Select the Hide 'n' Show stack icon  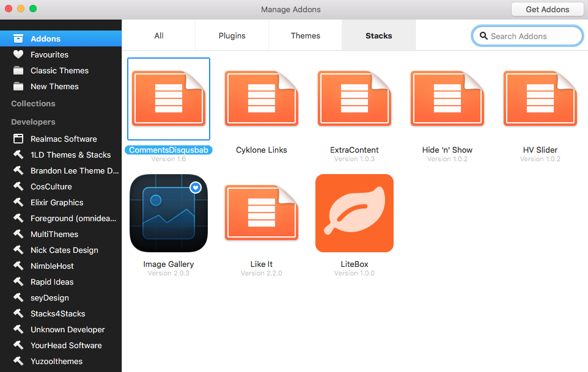coord(447,98)
